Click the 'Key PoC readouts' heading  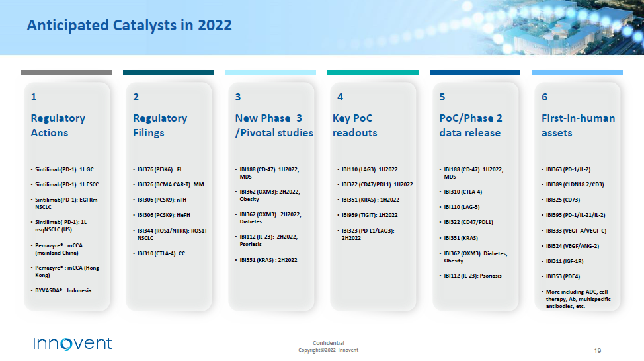pyautogui.click(x=355, y=125)
